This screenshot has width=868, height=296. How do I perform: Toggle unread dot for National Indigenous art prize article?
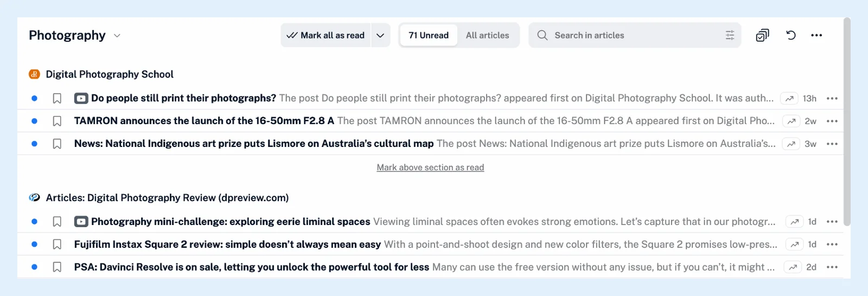click(34, 144)
